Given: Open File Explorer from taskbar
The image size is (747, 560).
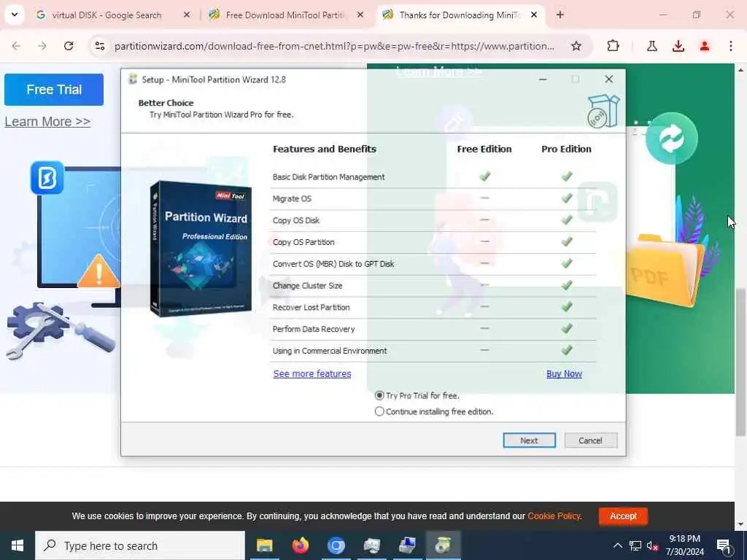Looking at the screenshot, I should (x=264, y=545).
